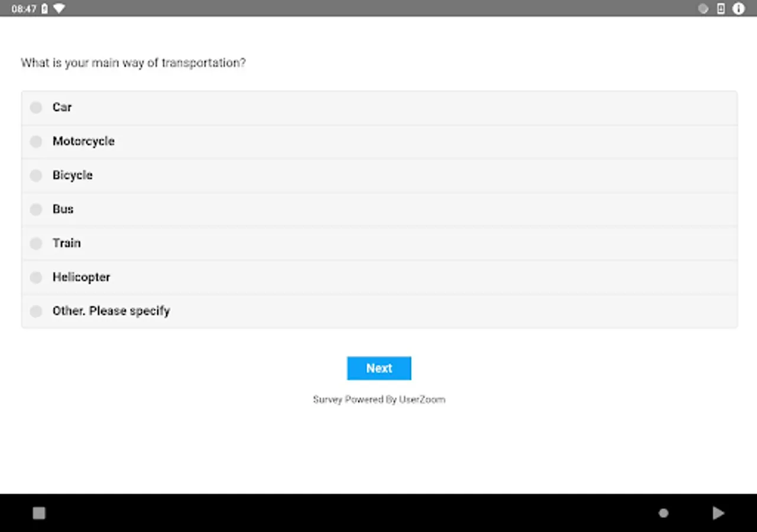Tap the Wi-Fi signal icon
This screenshot has width=757, height=532.
point(59,8)
